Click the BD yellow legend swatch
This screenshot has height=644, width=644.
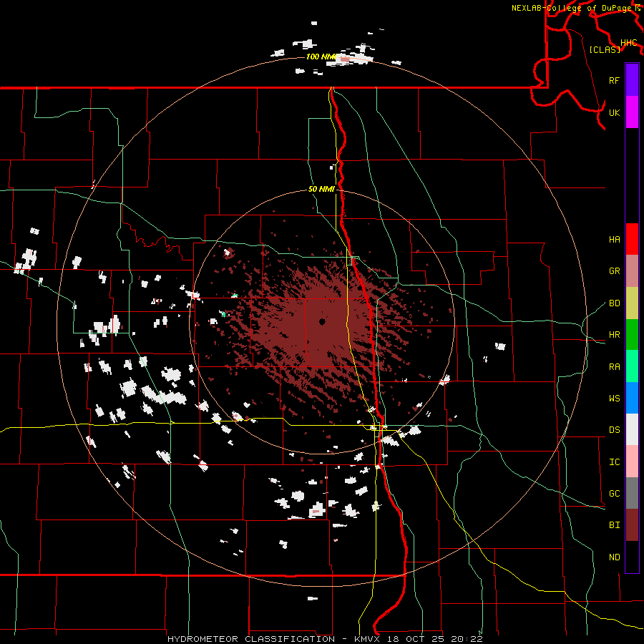pyautogui.click(x=632, y=303)
